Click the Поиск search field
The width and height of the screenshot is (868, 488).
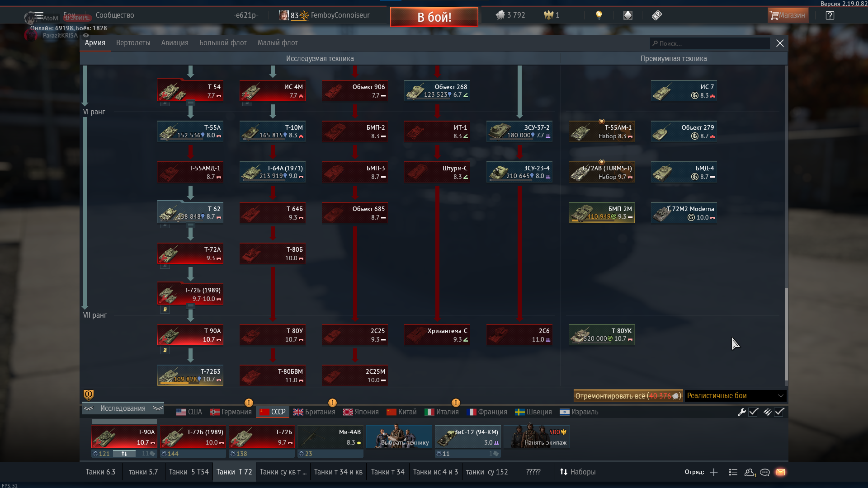coord(710,43)
